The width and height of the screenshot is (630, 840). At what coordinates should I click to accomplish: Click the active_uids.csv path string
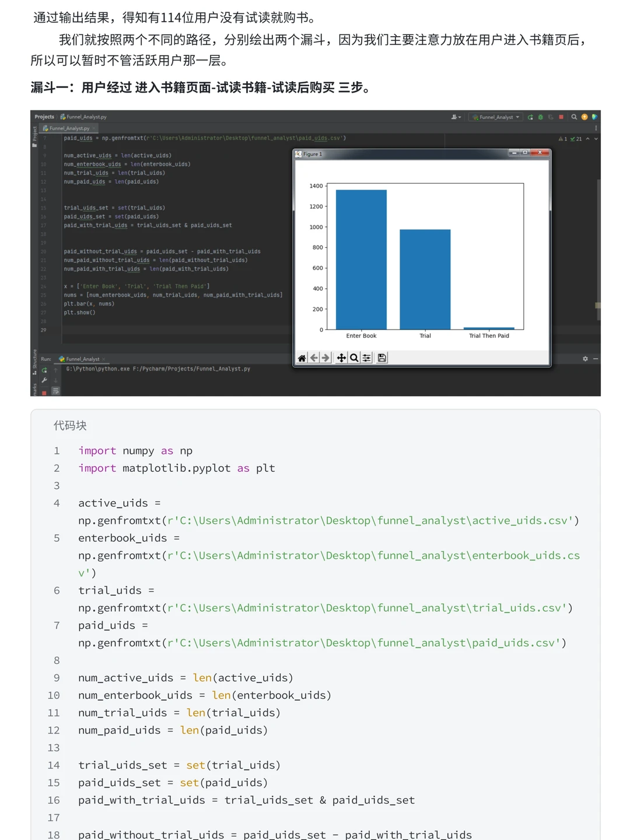(370, 520)
